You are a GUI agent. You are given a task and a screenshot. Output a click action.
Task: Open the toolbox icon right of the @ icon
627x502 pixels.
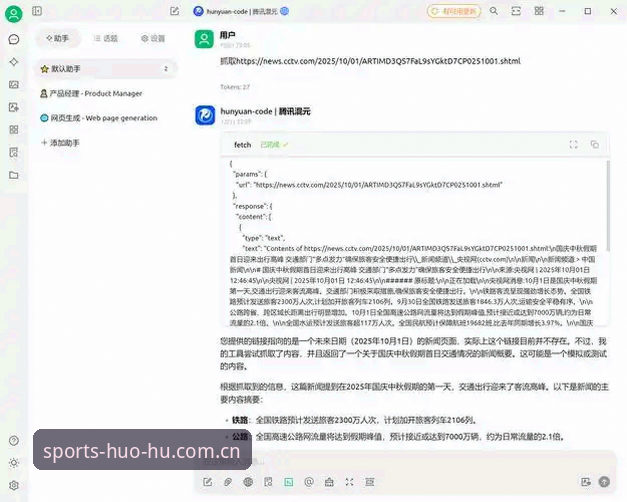tap(329, 482)
